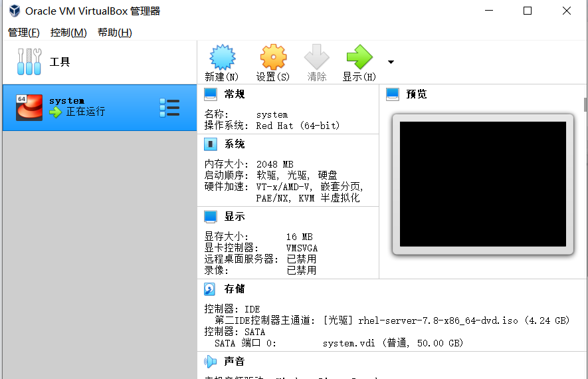Open the 常规 section heading link
The height and width of the screenshot is (379, 588).
pyautogui.click(x=235, y=94)
